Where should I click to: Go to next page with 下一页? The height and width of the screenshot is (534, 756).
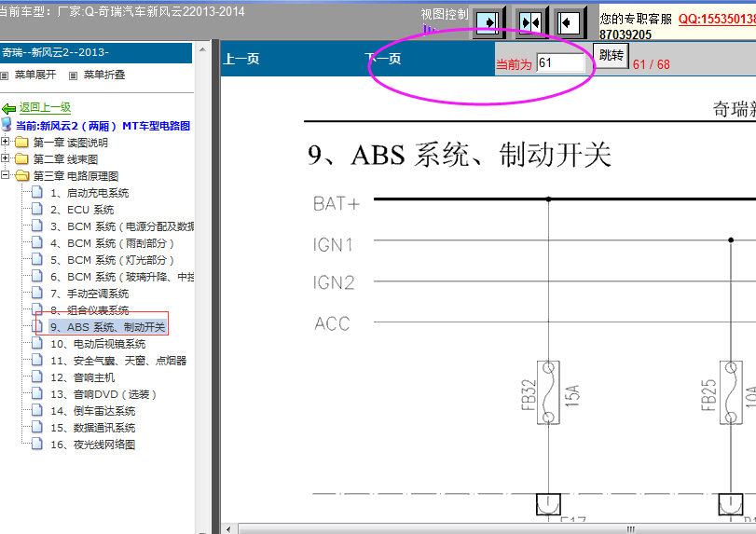coord(383,59)
